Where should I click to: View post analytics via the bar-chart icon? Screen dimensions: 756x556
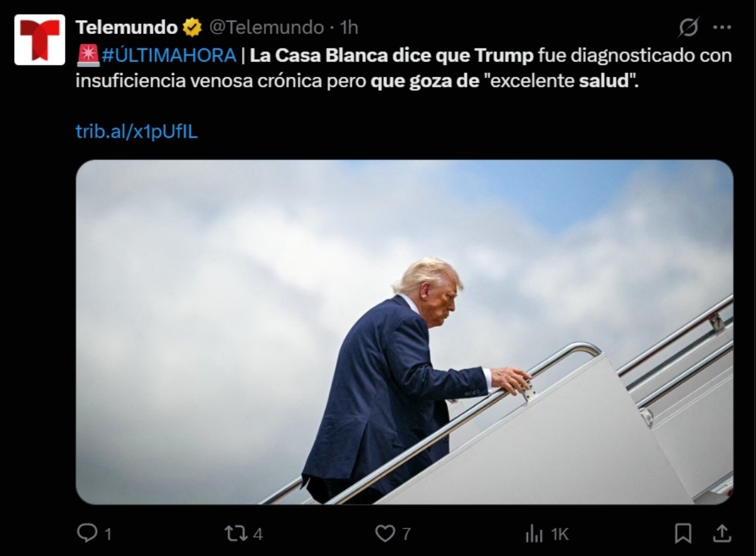[x=535, y=534]
